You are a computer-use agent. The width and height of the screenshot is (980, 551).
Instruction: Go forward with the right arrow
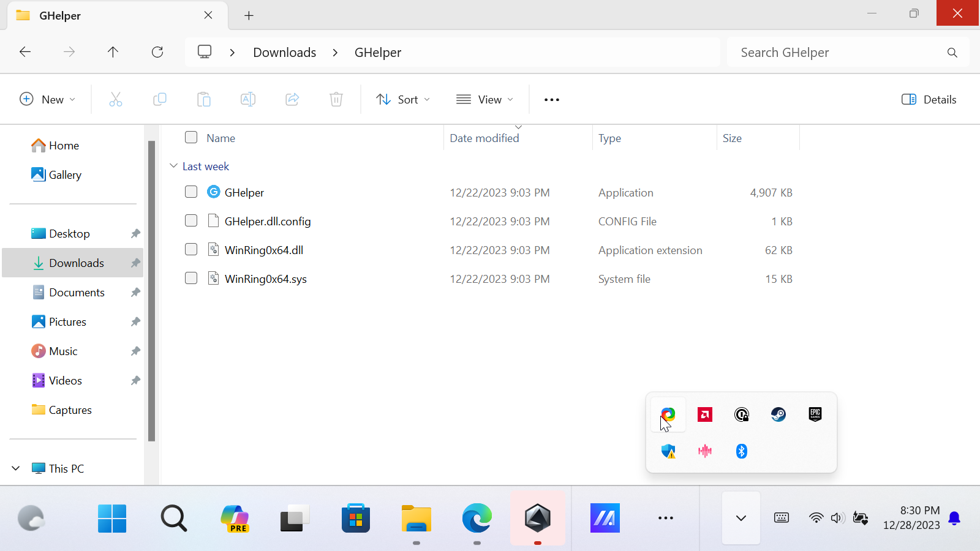tap(69, 52)
